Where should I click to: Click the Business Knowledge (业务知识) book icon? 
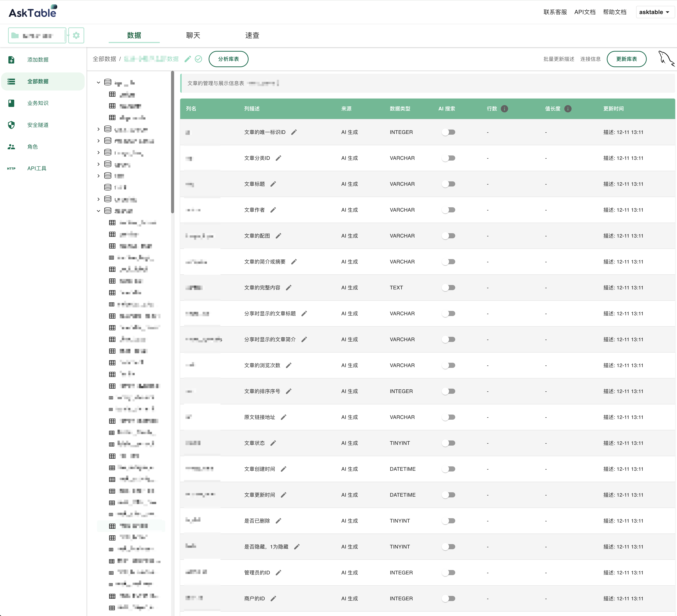coord(11,103)
